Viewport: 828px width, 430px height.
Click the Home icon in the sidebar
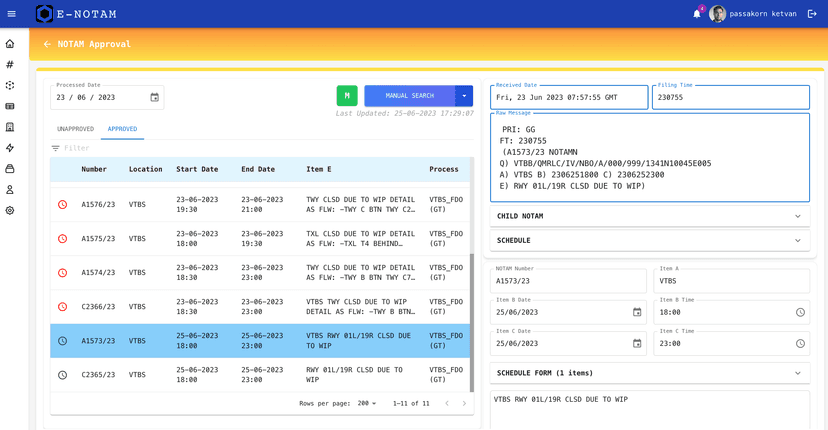pyautogui.click(x=10, y=44)
